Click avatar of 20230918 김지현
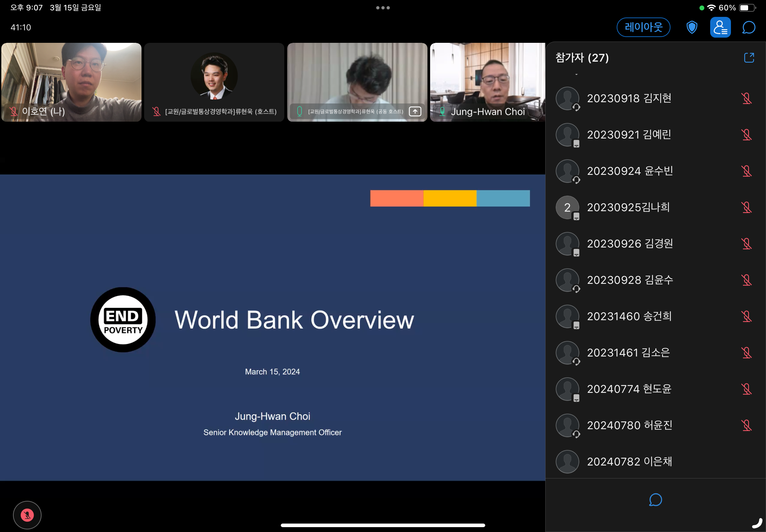The width and height of the screenshot is (766, 532). [x=567, y=98]
